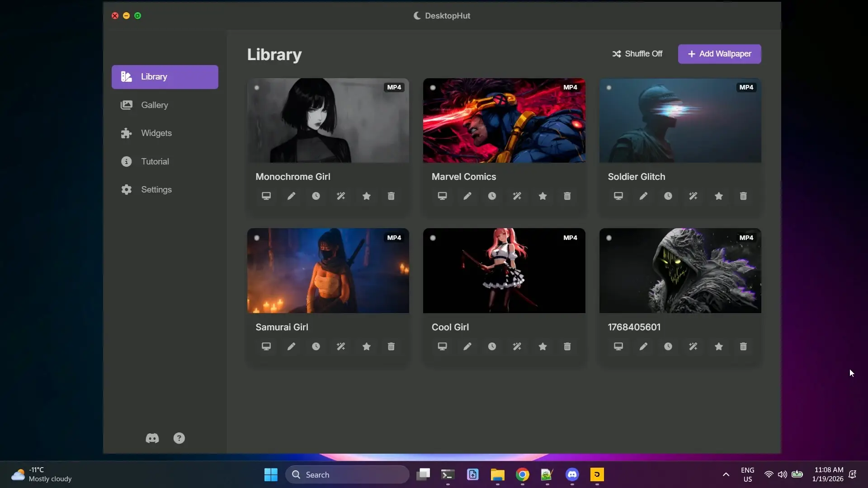This screenshot has height=488, width=868.
Task: Apply Marvel Comics via monitor icon
Action: pos(443,196)
